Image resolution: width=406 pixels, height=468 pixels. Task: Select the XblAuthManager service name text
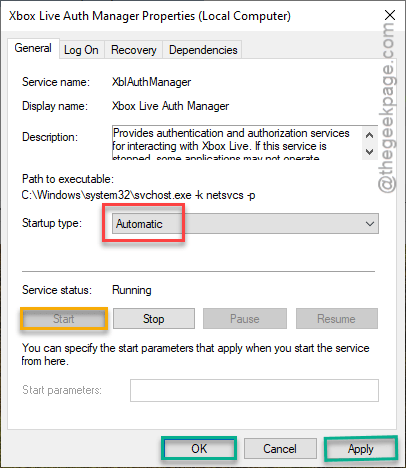coord(151,82)
